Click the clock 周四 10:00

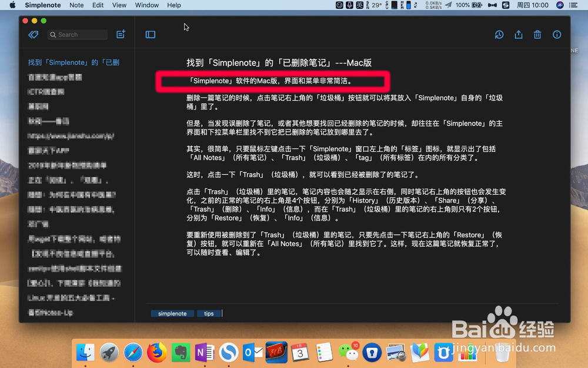533,5
